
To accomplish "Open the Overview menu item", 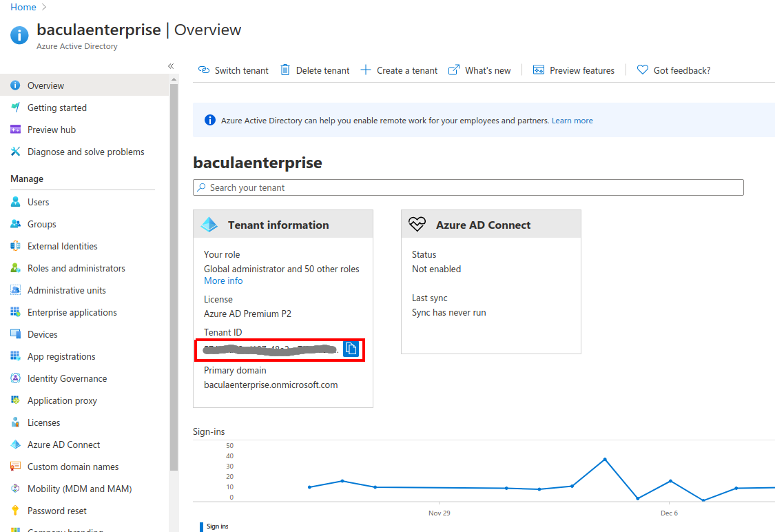I will pos(84,85).
